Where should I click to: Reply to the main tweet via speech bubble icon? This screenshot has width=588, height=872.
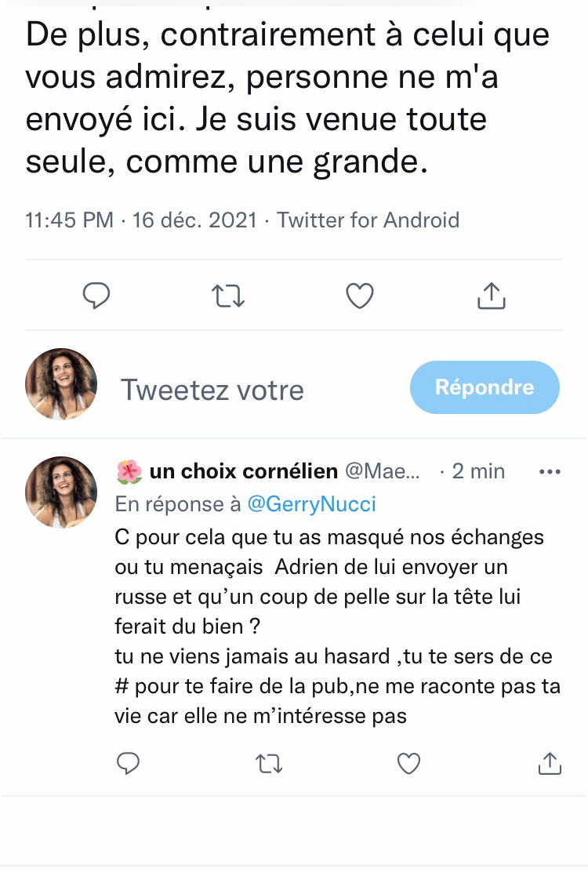96,296
